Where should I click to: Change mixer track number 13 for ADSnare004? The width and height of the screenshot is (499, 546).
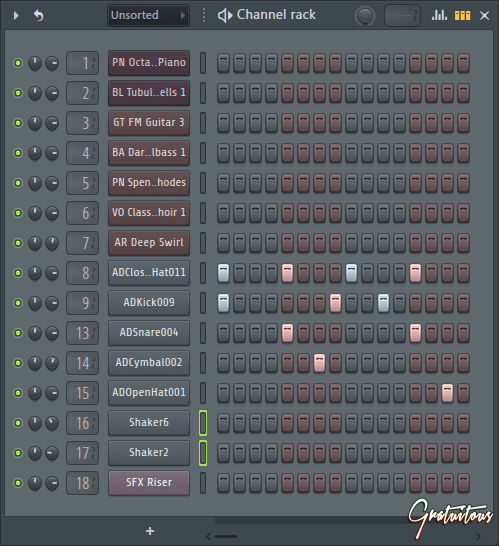[x=83, y=333]
